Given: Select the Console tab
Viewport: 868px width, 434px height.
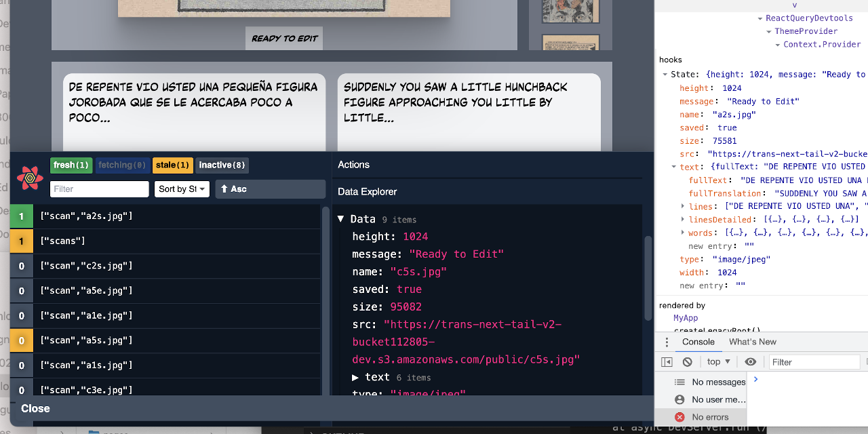Looking at the screenshot, I should tap(698, 341).
